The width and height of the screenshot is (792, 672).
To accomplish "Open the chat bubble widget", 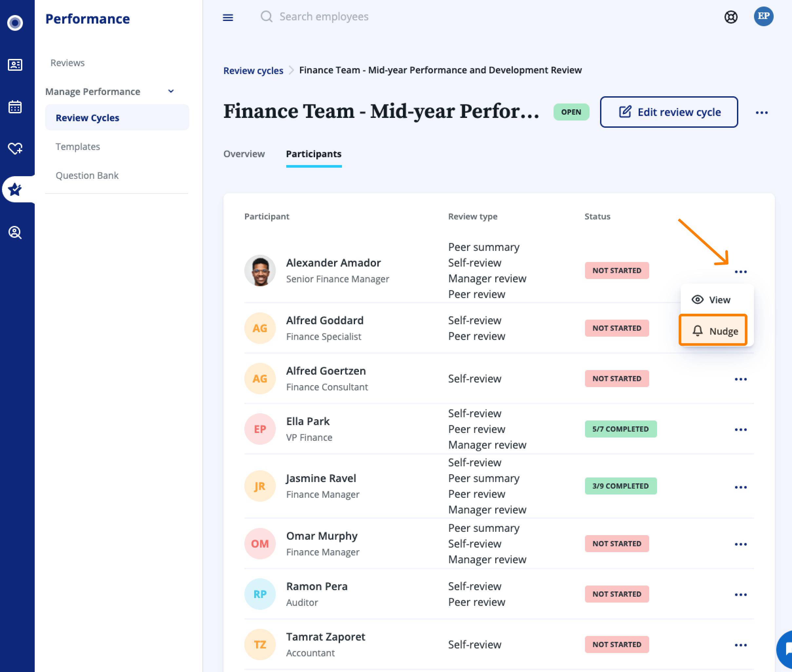I will tap(785, 649).
